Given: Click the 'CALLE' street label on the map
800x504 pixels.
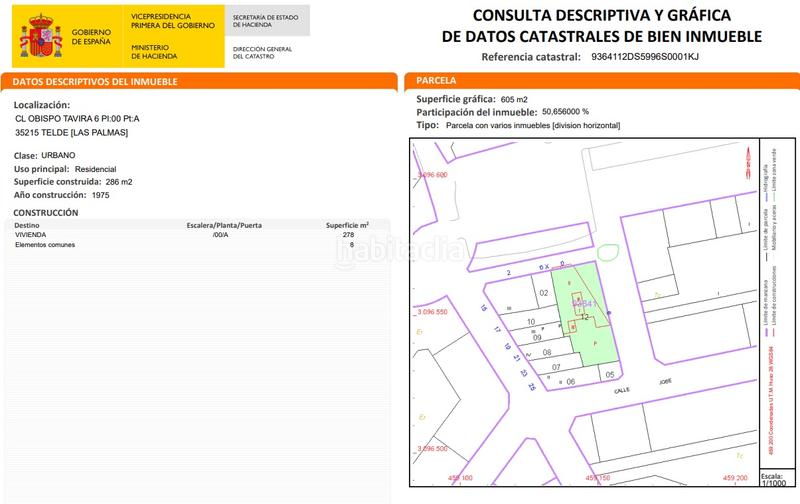Looking at the screenshot, I should click(x=621, y=390).
